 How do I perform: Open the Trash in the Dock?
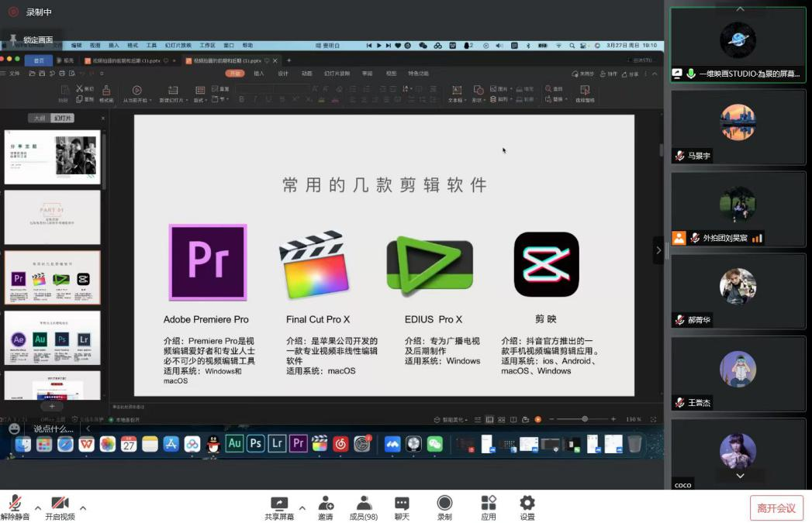pyautogui.click(x=635, y=444)
